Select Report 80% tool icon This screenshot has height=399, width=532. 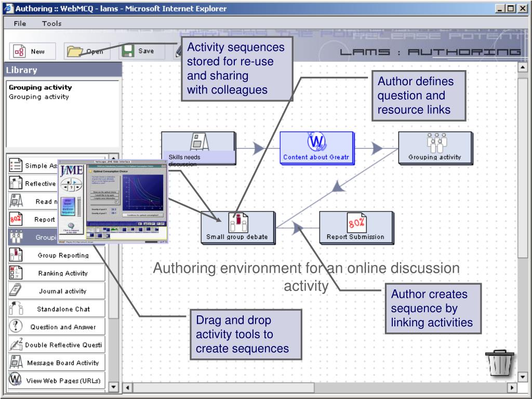16,219
